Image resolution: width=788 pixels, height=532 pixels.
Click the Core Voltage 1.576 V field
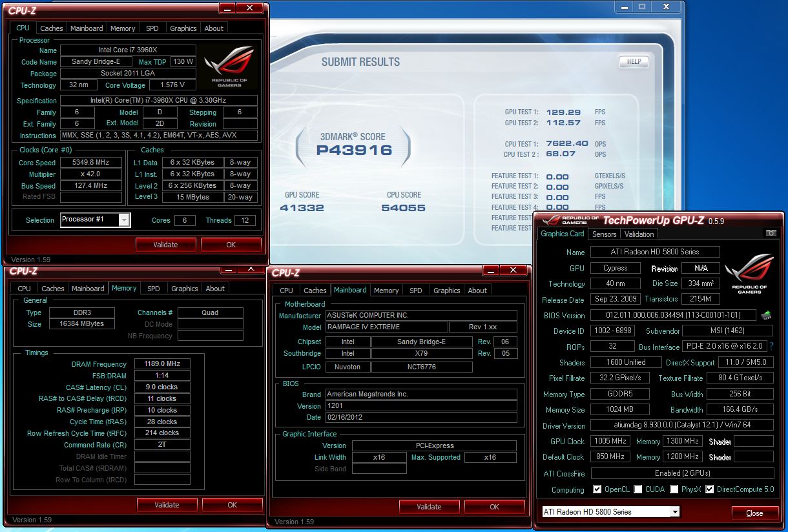pos(172,85)
